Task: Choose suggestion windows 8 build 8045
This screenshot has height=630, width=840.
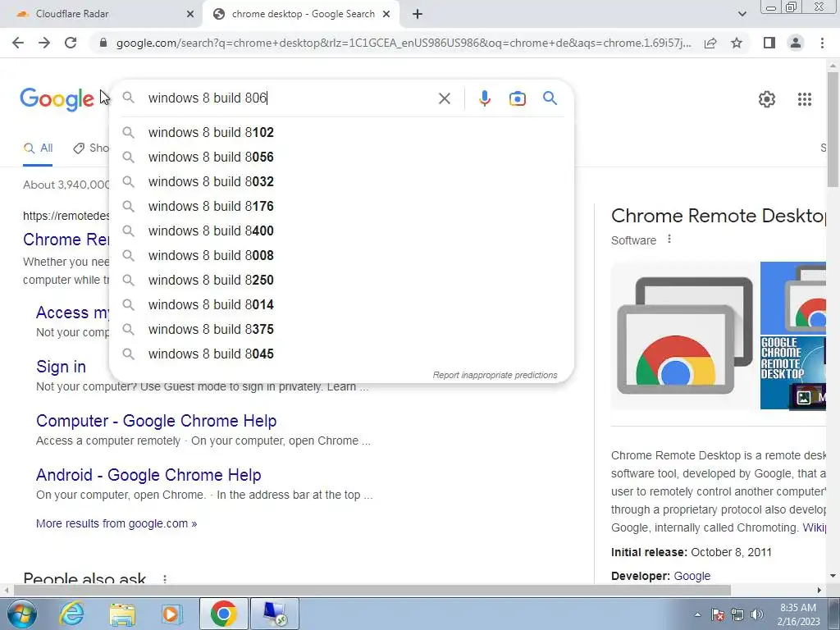Action: (x=341, y=354)
